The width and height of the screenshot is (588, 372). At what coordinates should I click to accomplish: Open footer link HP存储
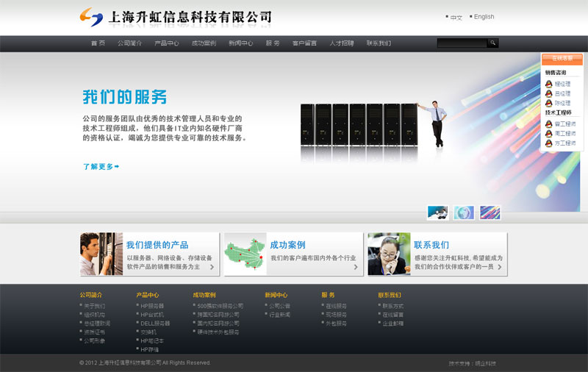150,349
